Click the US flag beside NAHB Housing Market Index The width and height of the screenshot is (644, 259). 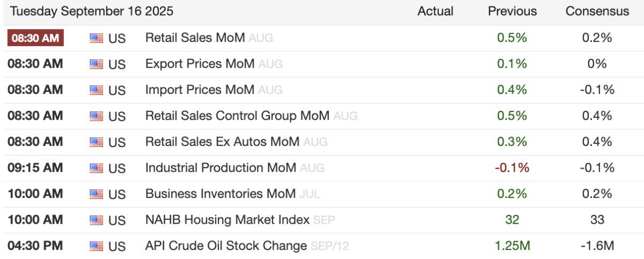point(96,220)
